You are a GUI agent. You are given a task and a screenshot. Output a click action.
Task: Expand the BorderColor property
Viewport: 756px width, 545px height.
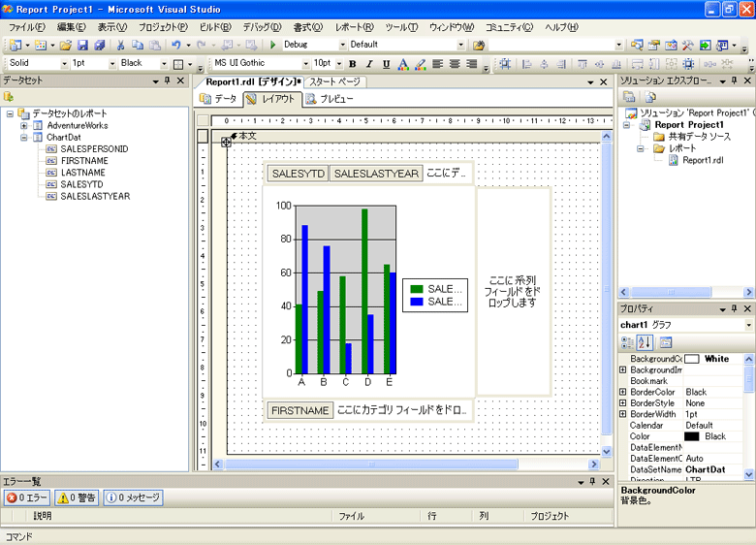click(x=623, y=392)
